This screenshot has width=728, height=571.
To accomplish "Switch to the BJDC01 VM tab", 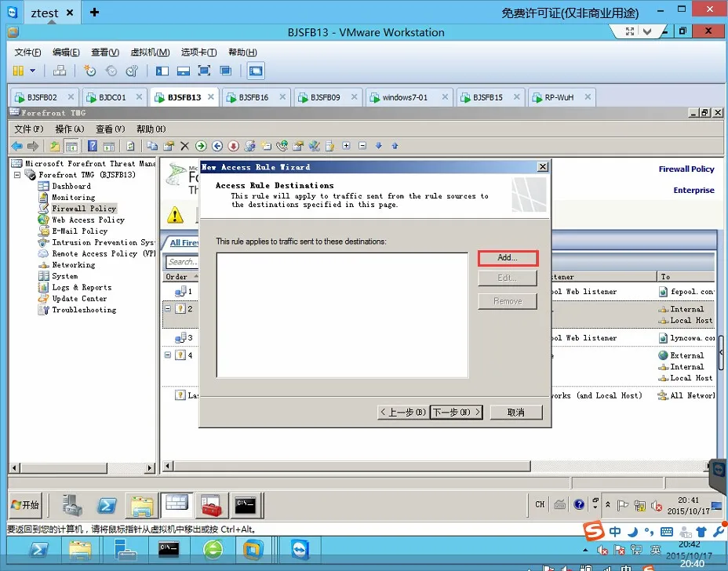I will 113,97.
